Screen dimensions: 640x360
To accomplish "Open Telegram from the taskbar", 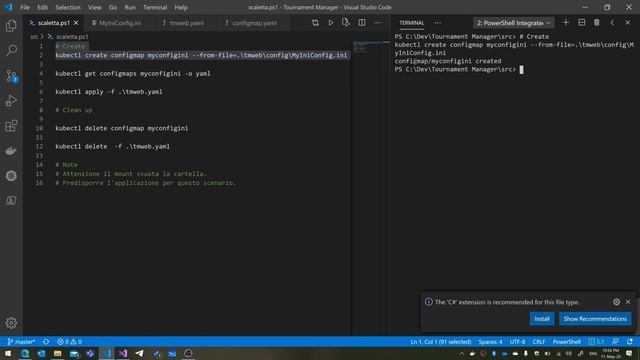I will pyautogui.click(x=139, y=353).
